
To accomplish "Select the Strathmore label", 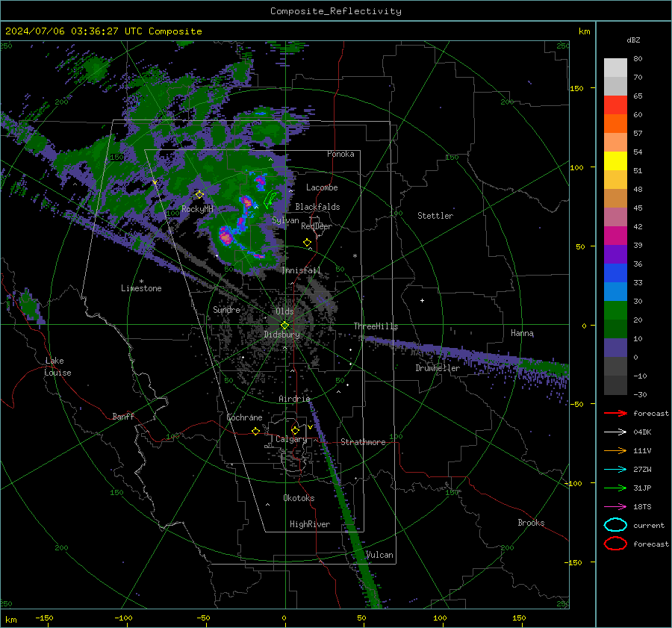I will 363,442.
